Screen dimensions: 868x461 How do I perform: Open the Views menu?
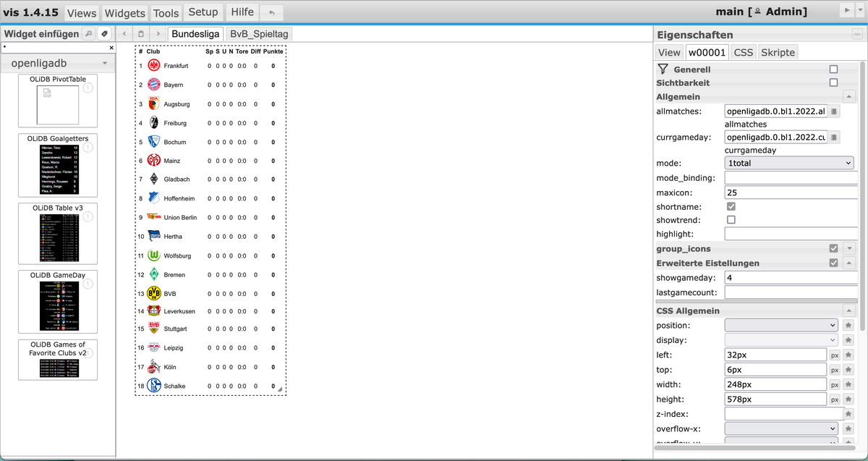click(82, 13)
